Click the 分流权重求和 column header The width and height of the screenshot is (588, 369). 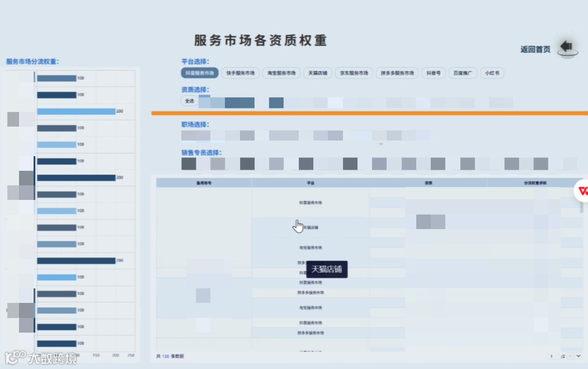click(x=535, y=183)
